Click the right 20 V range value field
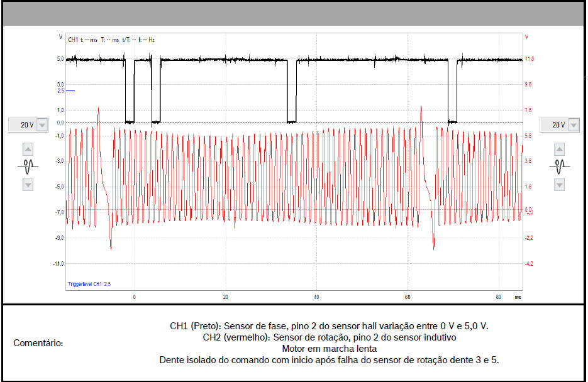 coord(558,125)
